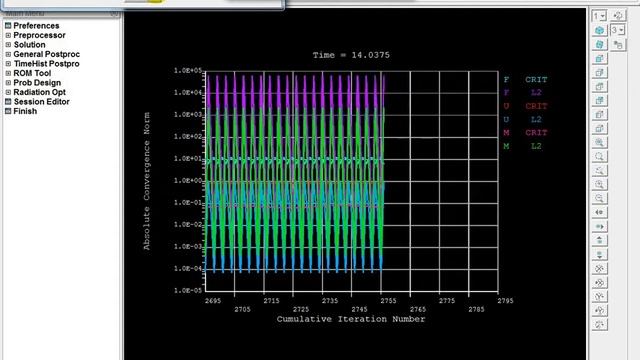Click the U CRIT legend entry

pos(525,106)
